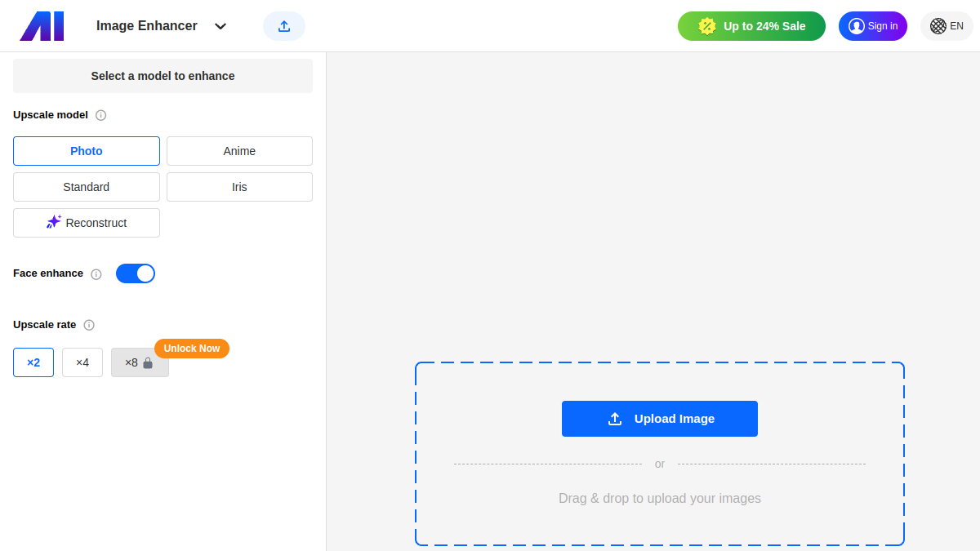The image size is (980, 551).
Task: Open the Image Enhancer dropdown chevron
Action: coord(220,26)
